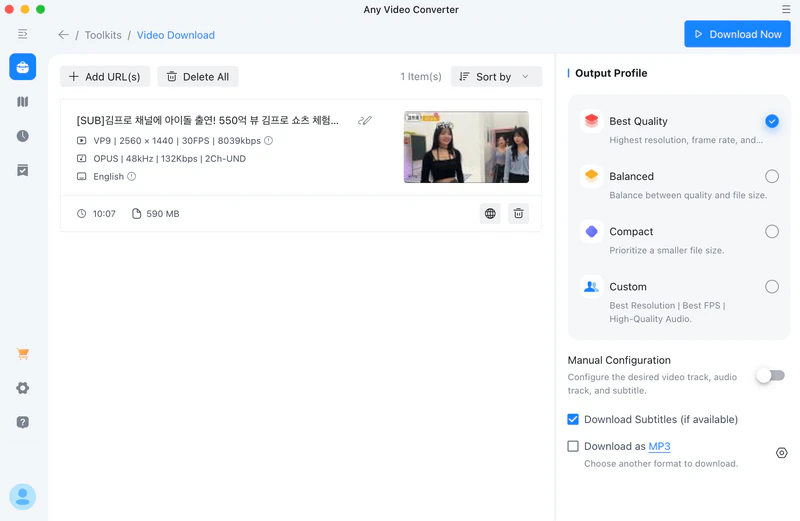This screenshot has height=521, width=800.
Task: Select the Balanced output profile
Action: (x=771, y=176)
